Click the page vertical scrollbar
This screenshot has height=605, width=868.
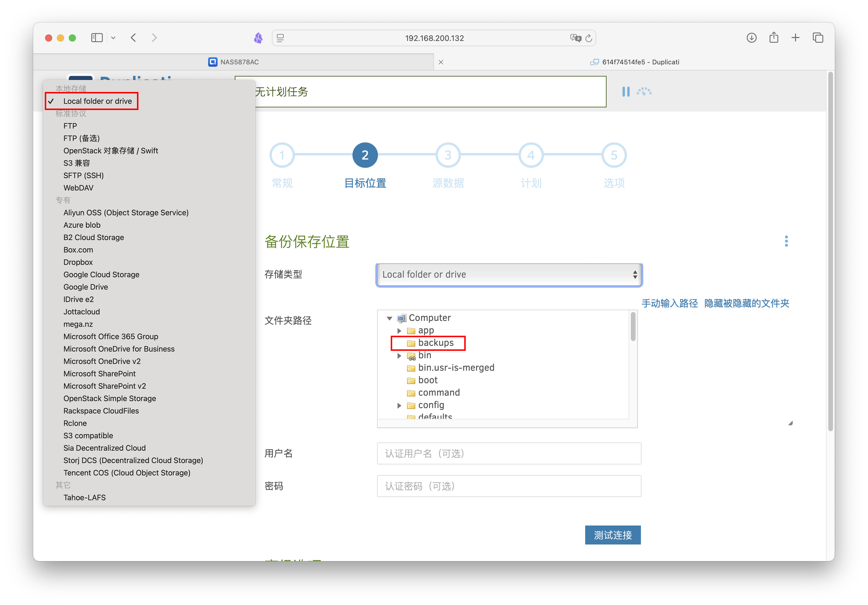point(830,251)
